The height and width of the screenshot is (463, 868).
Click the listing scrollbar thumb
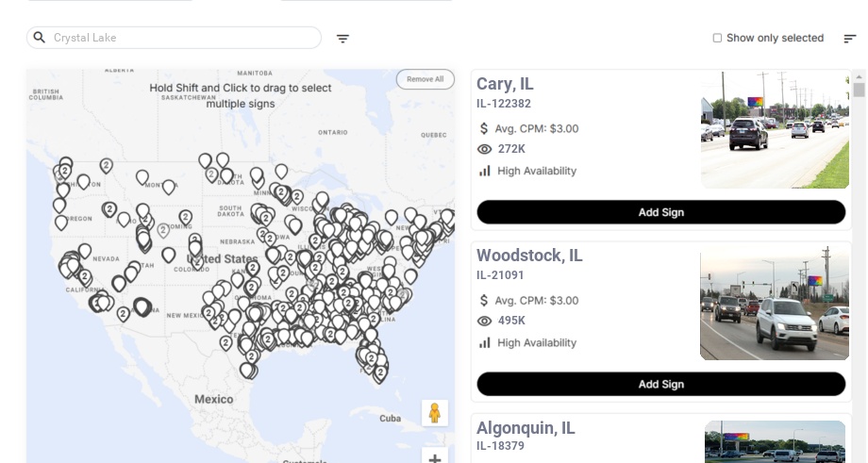coord(860,91)
